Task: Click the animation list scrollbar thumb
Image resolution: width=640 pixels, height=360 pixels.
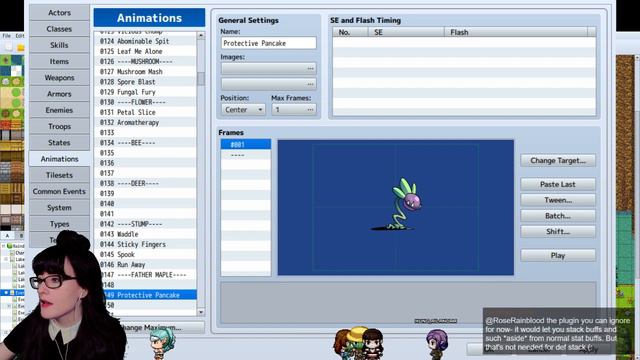Action: click(x=201, y=79)
